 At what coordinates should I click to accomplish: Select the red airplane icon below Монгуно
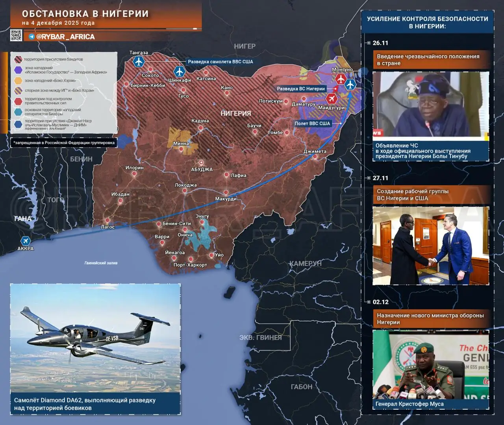(x=341, y=79)
